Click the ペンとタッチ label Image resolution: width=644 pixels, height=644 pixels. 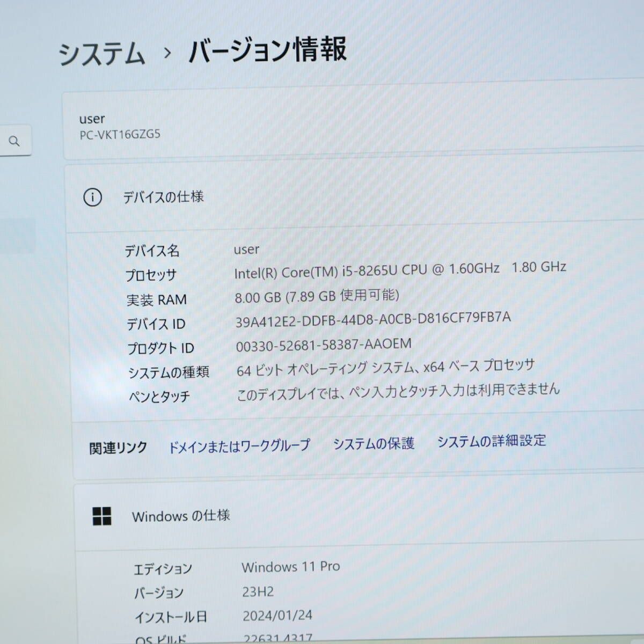click(x=159, y=397)
